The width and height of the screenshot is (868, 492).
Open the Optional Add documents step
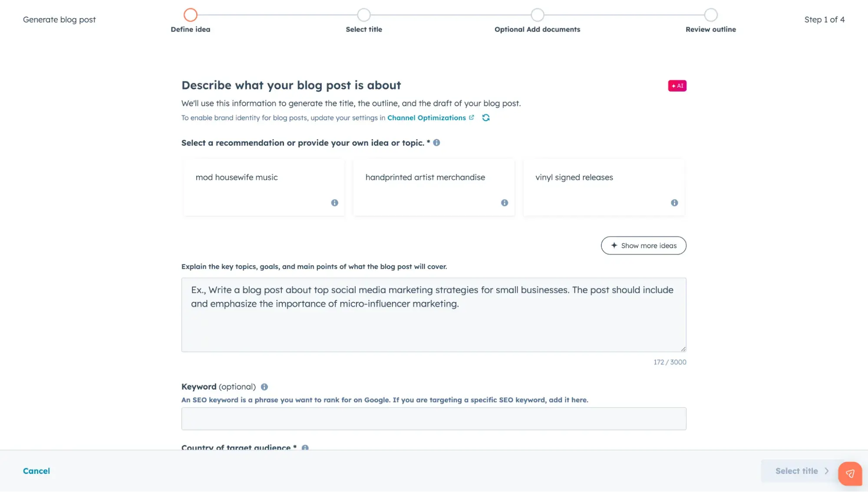pyautogui.click(x=537, y=14)
